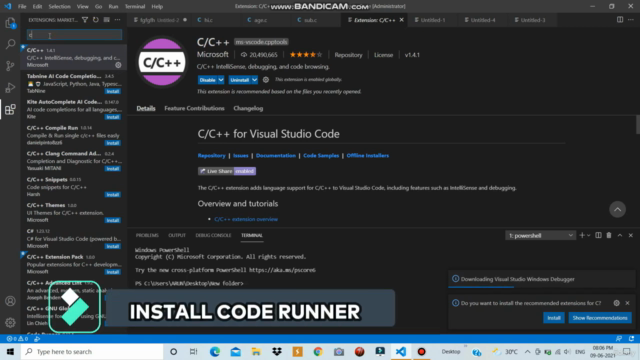Open the Extensions view icon
This screenshot has height=360, width=640.
tap(10, 109)
